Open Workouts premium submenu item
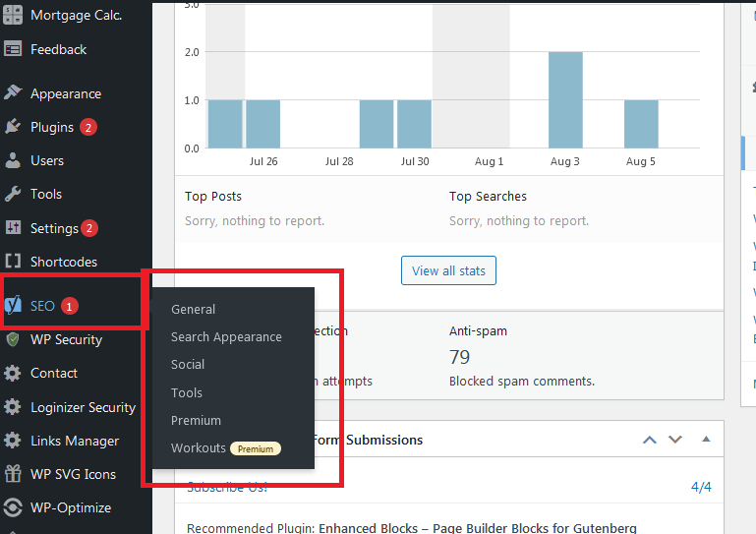Screen dimensions: 756x534 pyautogui.click(x=199, y=447)
